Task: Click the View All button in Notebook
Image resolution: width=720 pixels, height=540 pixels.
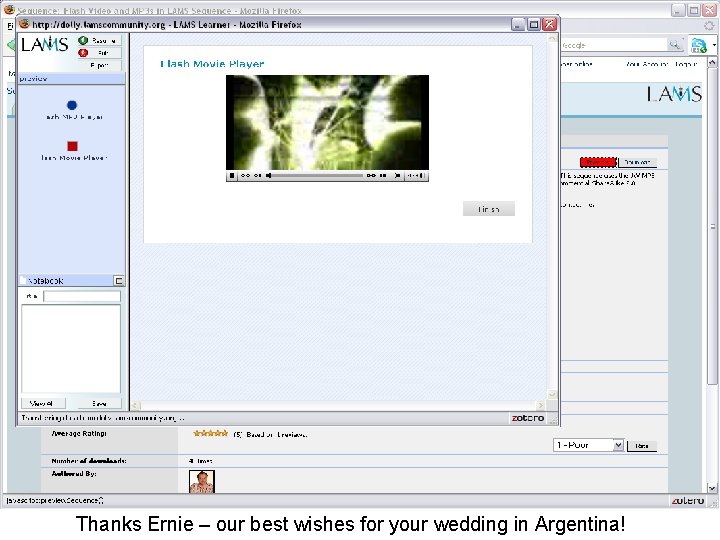Action: tap(43, 404)
